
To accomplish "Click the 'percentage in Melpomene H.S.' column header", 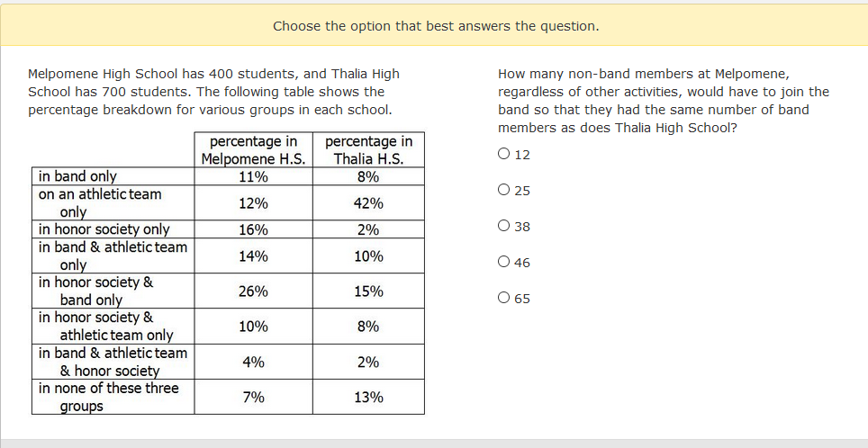I will (253, 150).
